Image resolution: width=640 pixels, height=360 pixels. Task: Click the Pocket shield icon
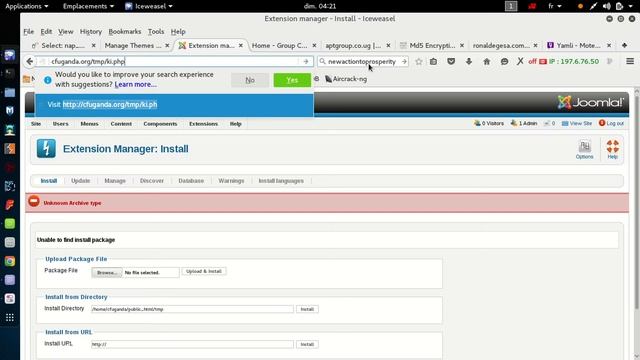(x=451, y=62)
